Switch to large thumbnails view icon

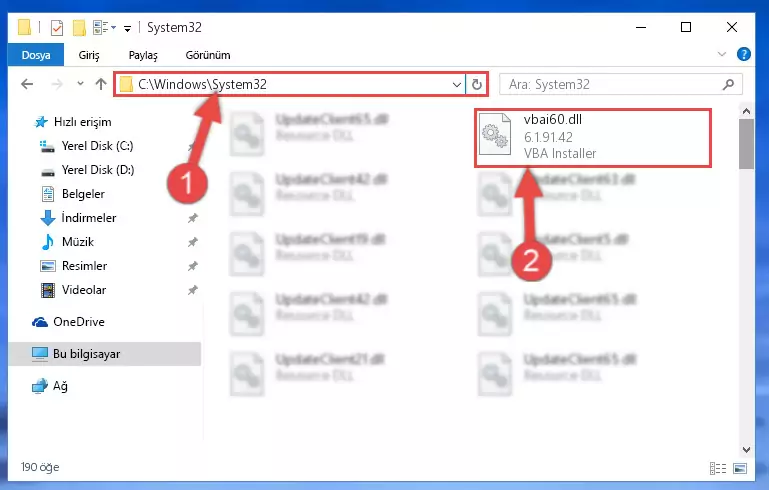(x=740, y=468)
